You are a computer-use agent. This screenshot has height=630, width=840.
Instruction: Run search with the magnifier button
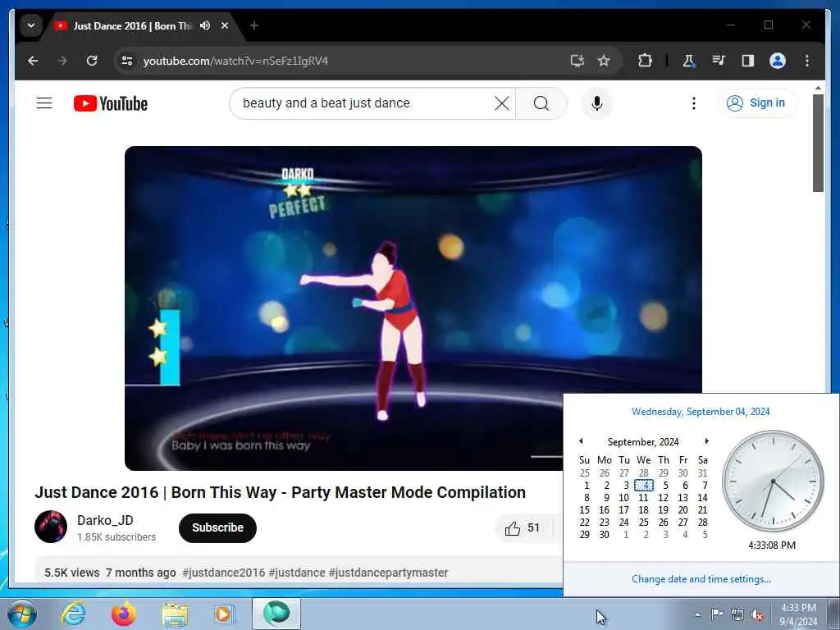point(541,103)
